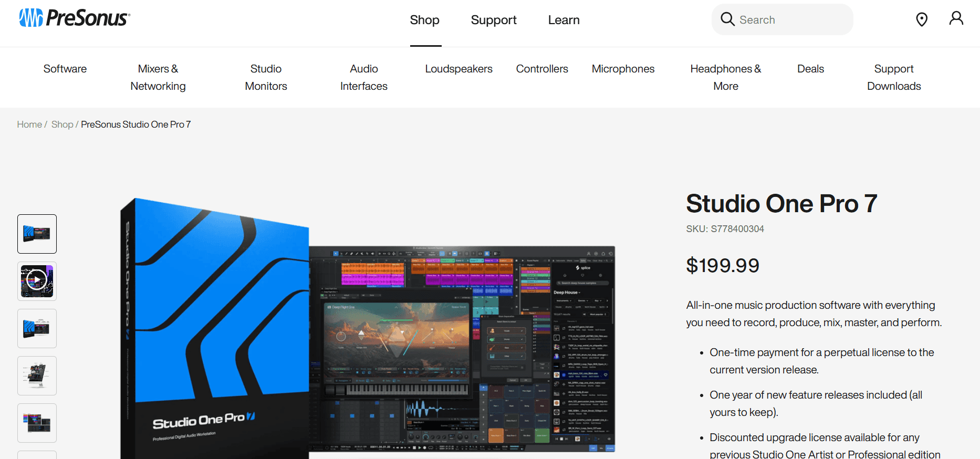The image size is (980, 459).
Task: Open the store locator pin icon
Action: tap(922, 19)
